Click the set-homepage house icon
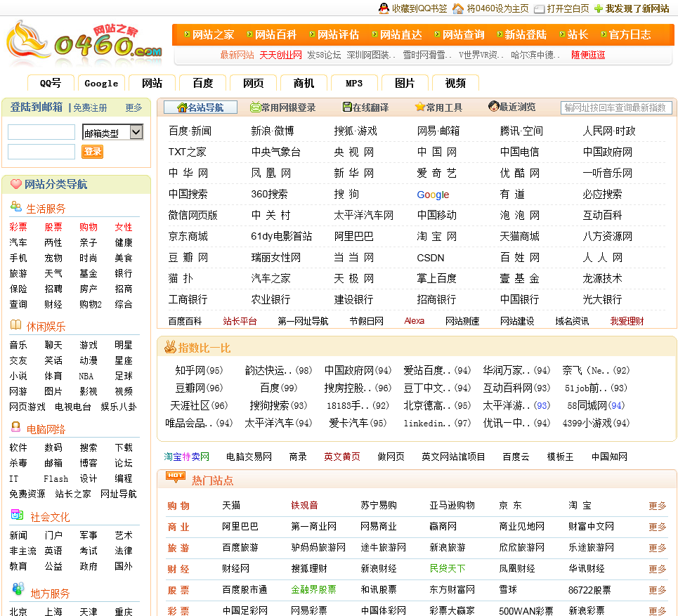The width and height of the screenshot is (678, 616). pos(458,8)
